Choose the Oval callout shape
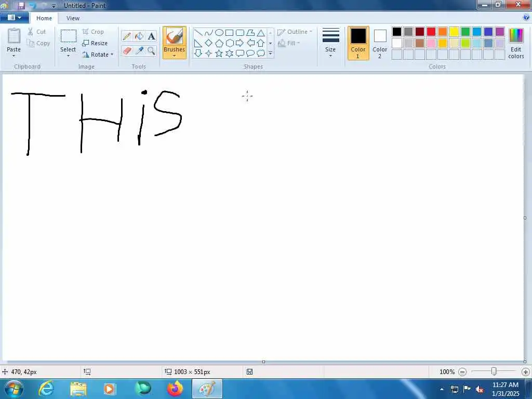This screenshot has height=399, width=532. click(x=250, y=54)
